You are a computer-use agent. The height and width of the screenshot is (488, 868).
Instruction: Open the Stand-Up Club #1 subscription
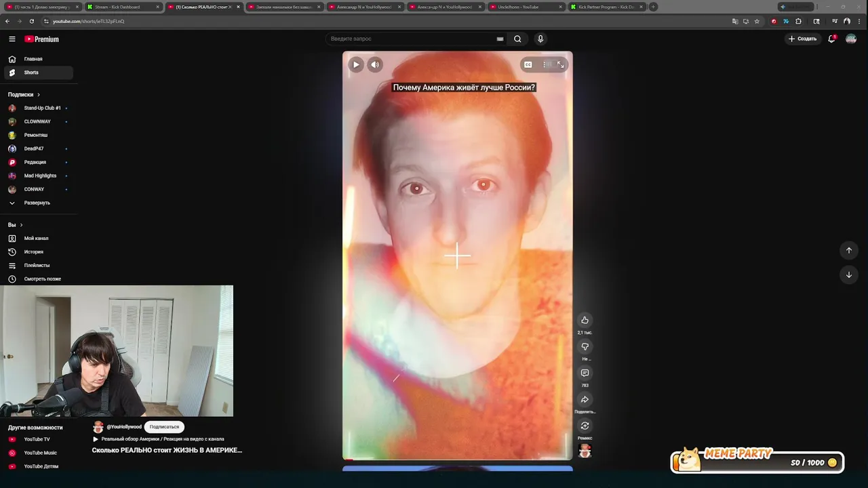pyautogui.click(x=38, y=108)
